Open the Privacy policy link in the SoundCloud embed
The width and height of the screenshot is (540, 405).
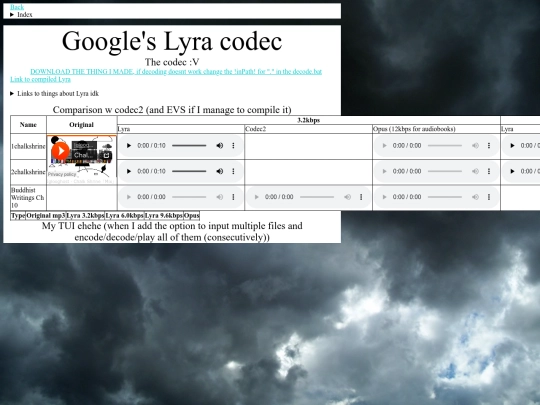pyautogui.click(x=62, y=174)
